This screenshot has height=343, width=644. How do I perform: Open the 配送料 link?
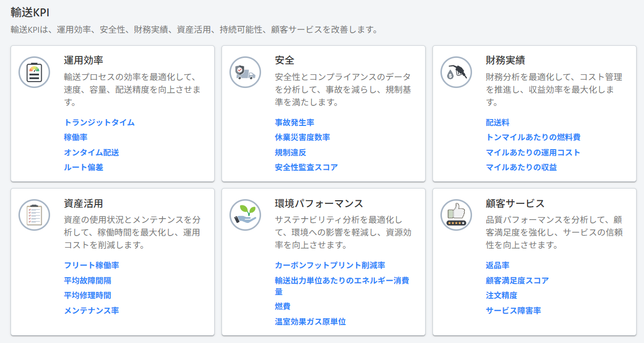[x=496, y=122]
